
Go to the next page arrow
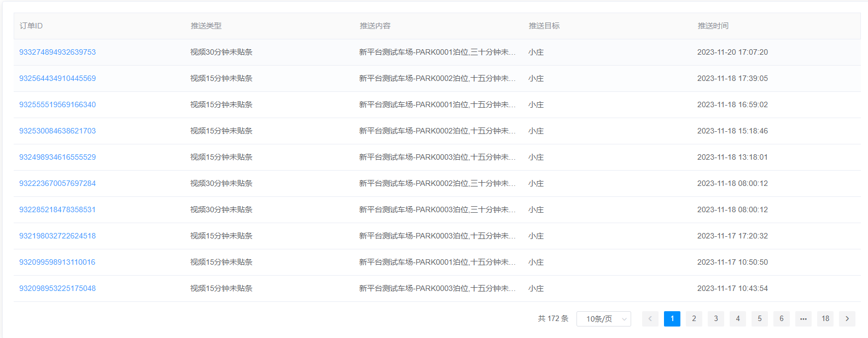(x=847, y=319)
